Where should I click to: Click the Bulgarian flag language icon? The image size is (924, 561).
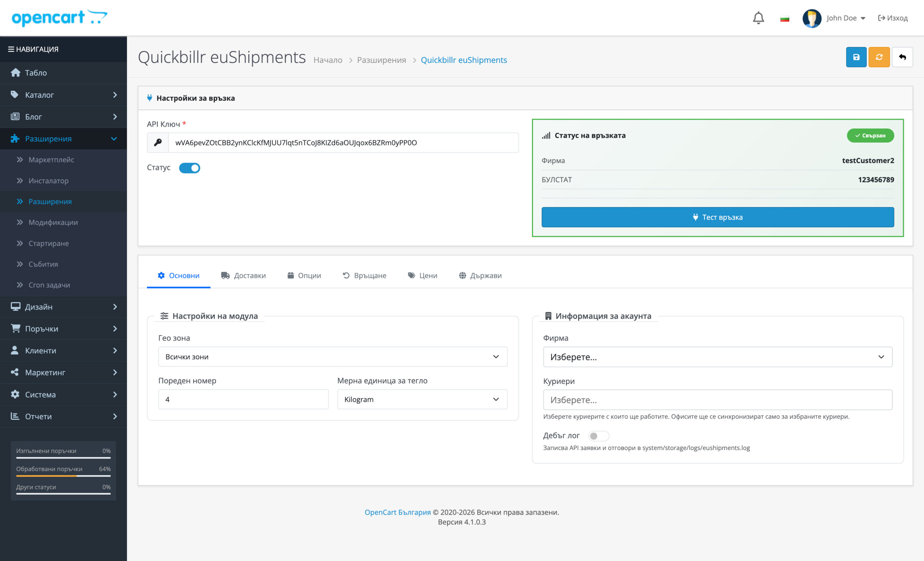tap(785, 19)
